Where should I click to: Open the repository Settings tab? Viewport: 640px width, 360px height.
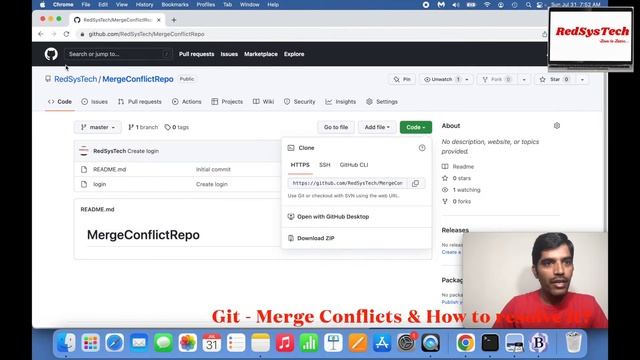pos(382,102)
